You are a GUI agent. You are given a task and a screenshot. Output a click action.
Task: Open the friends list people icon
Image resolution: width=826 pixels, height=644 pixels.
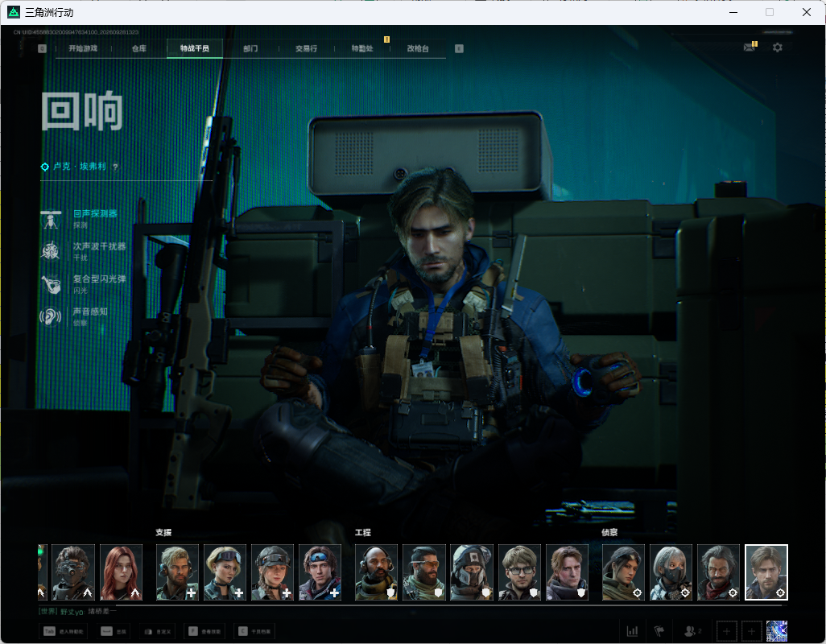coord(692,631)
